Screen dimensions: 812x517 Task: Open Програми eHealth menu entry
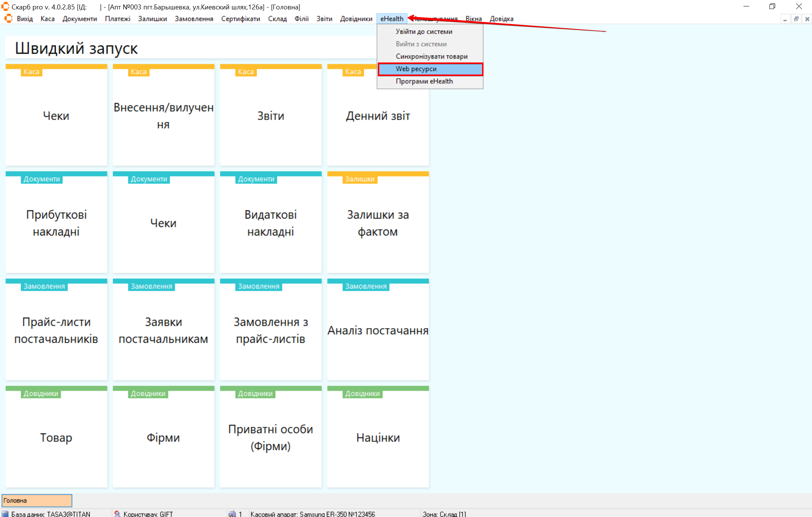pyautogui.click(x=424, y=81)
